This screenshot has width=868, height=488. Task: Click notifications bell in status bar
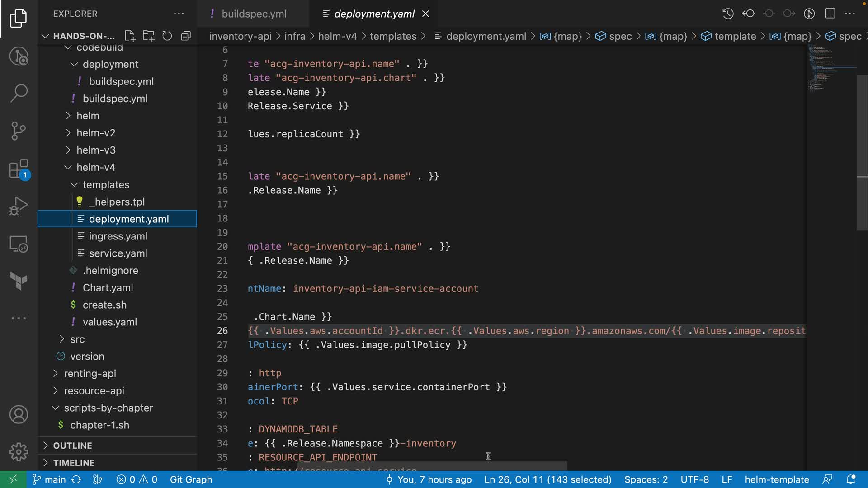point(850,479)
